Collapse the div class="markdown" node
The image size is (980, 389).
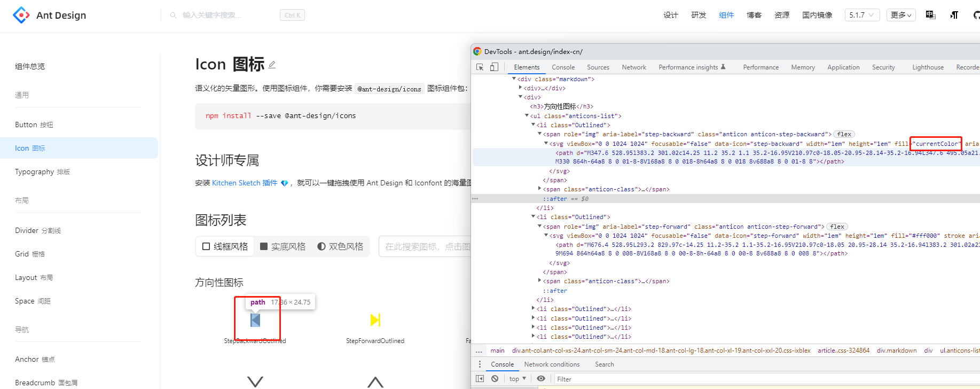pos(514,79)
